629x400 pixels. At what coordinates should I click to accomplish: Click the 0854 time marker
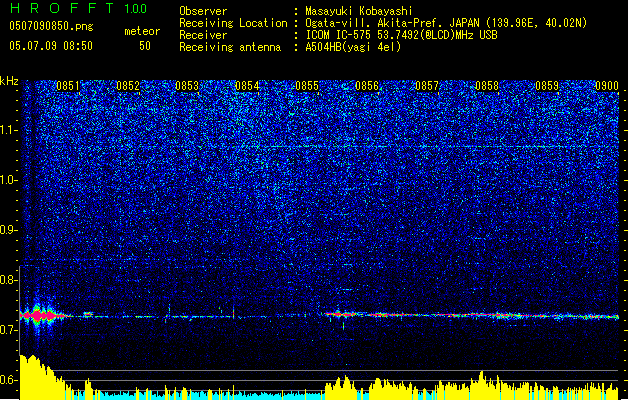(248, 86)
